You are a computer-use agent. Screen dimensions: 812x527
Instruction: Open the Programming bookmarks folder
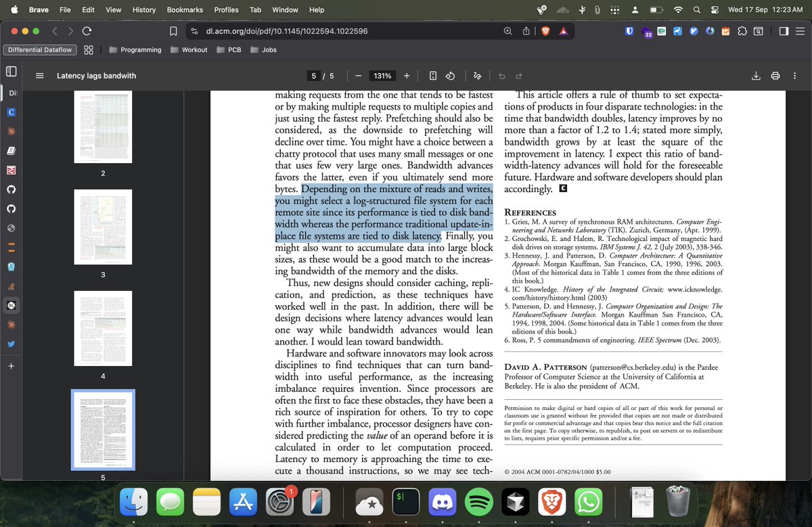point(135,49)
